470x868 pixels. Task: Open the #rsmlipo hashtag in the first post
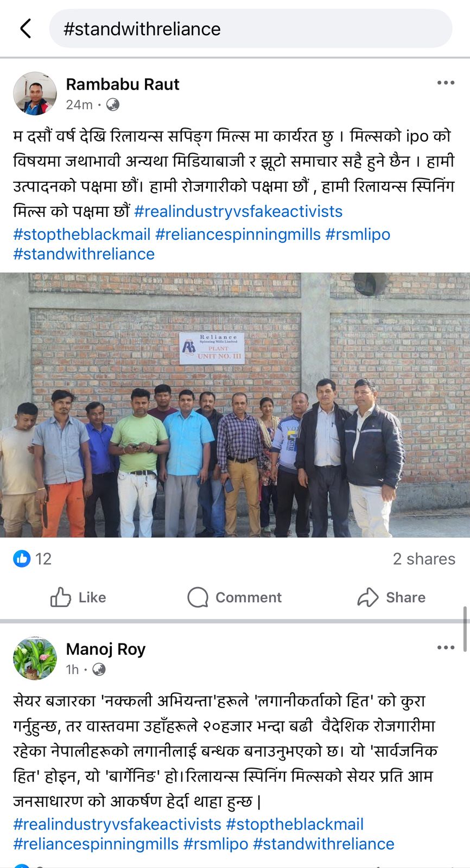[358, 234]
